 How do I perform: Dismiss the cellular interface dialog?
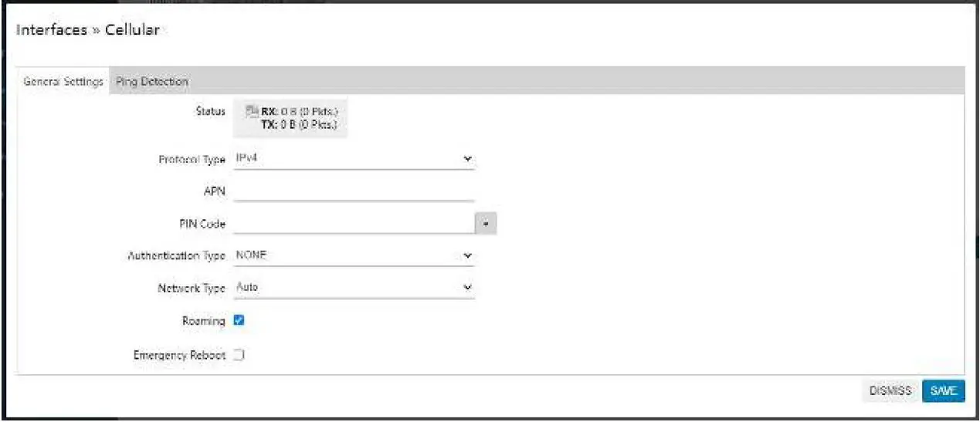click(890, 391)
